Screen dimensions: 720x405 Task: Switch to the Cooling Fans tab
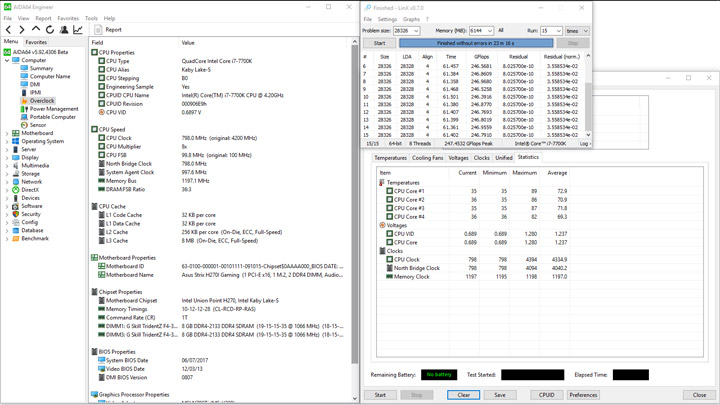[428, 158]
